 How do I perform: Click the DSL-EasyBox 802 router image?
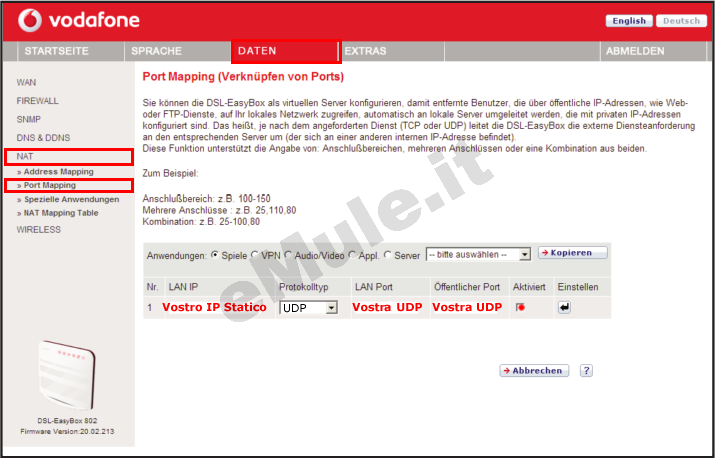(67, 375)
